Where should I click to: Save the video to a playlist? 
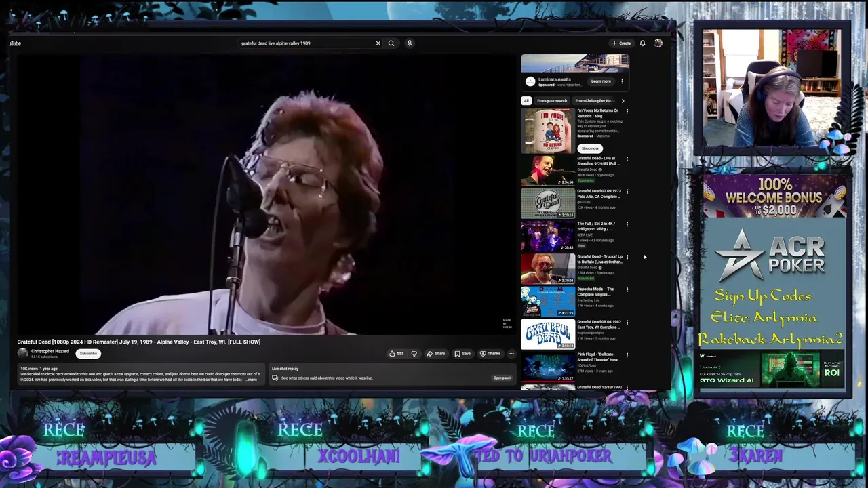pos(462,354)
